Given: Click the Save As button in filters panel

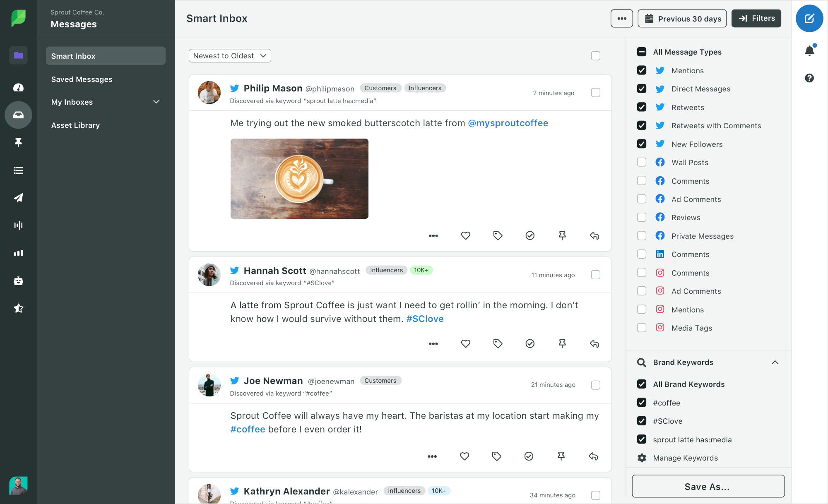Looking at the screenshot, I should (707, 486).
